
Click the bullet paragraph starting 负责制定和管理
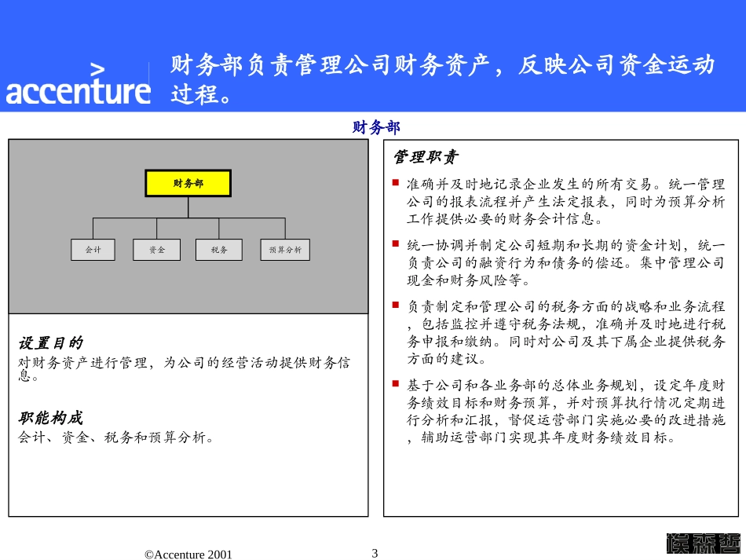(565, 332)
